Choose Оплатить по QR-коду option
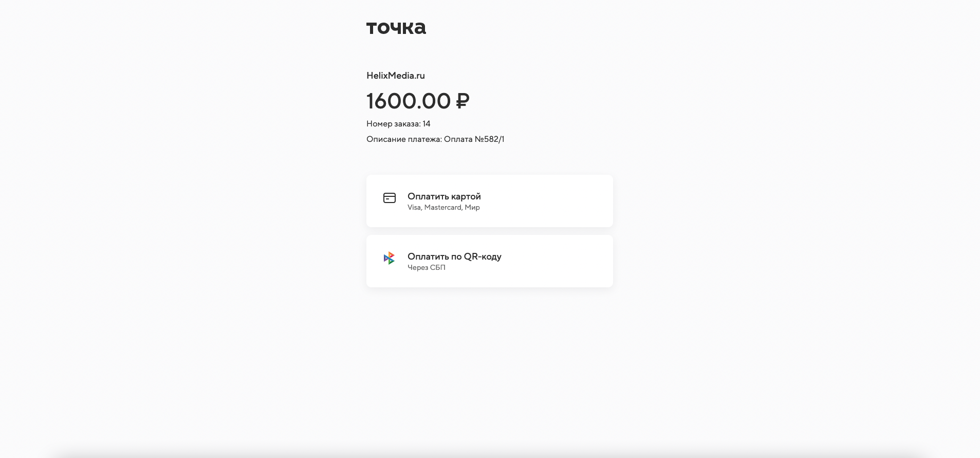The image size is (980, 458). click(x=490, y=261)
